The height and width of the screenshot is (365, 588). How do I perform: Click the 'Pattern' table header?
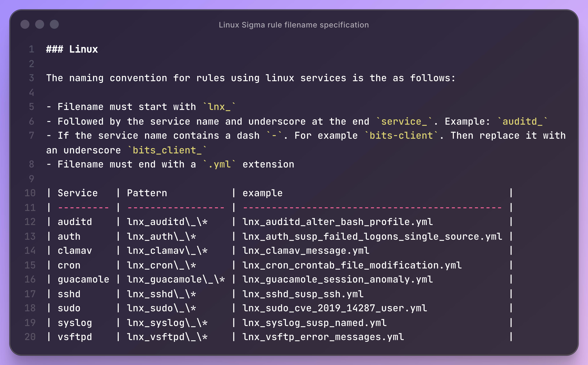click(147, 193)
